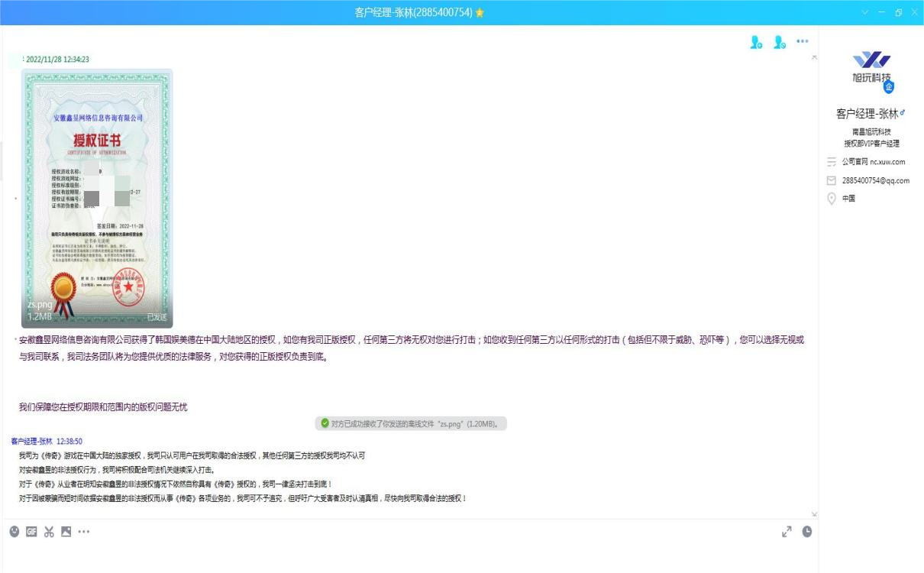Click the add-contact person icon with plus
This screenshot has width=924, height=573.
tap(756, 44)
